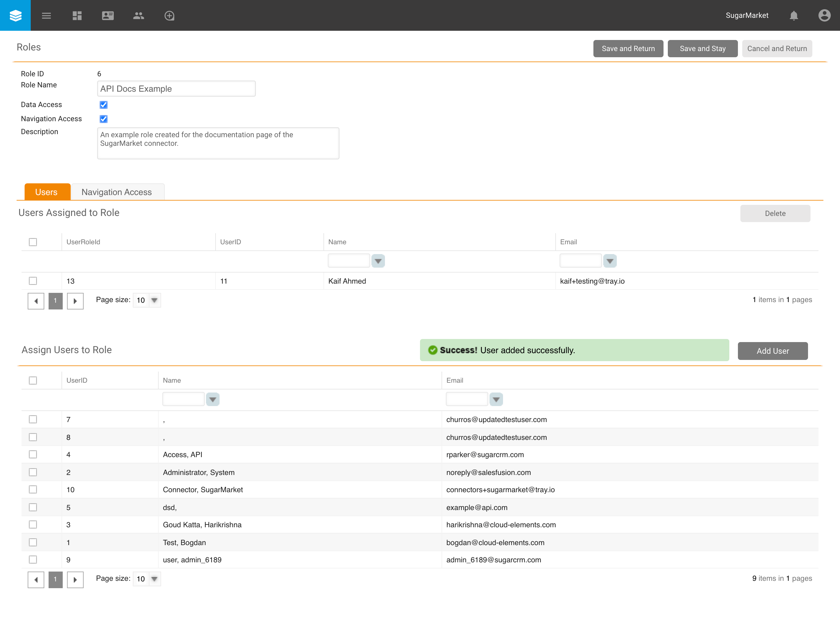The height and width of the screenshot is (630, 840).
Task: Select the Users tab
Action: 47,192
